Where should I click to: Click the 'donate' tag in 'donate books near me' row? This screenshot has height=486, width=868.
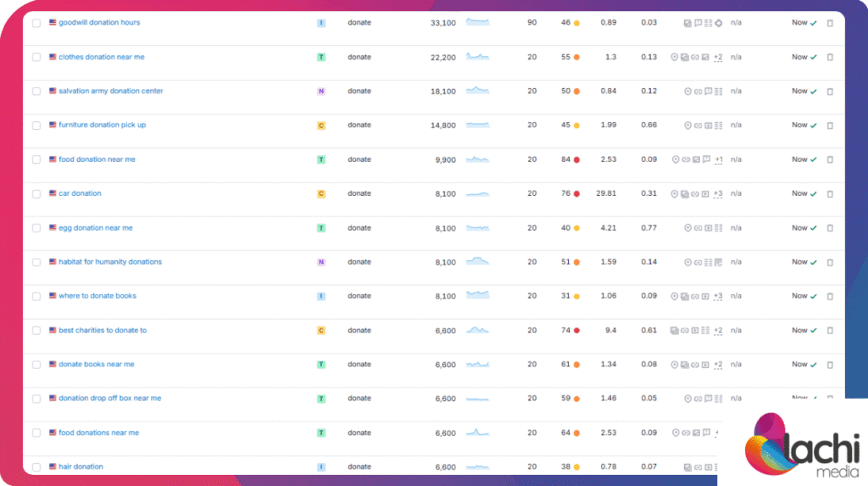359,365
